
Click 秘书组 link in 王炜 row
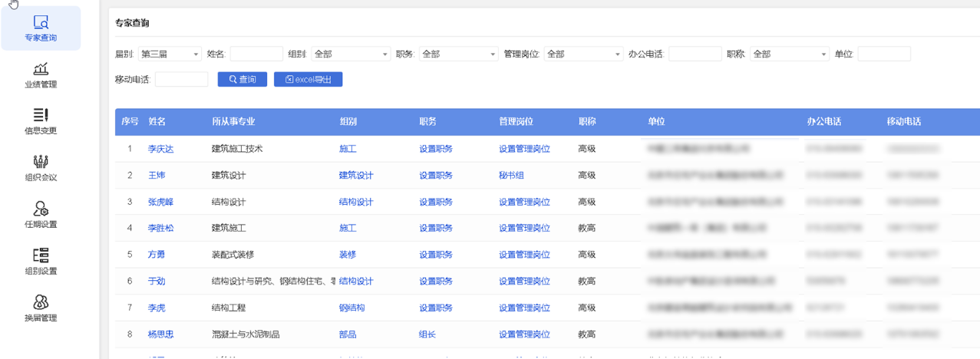click(511, 176)
